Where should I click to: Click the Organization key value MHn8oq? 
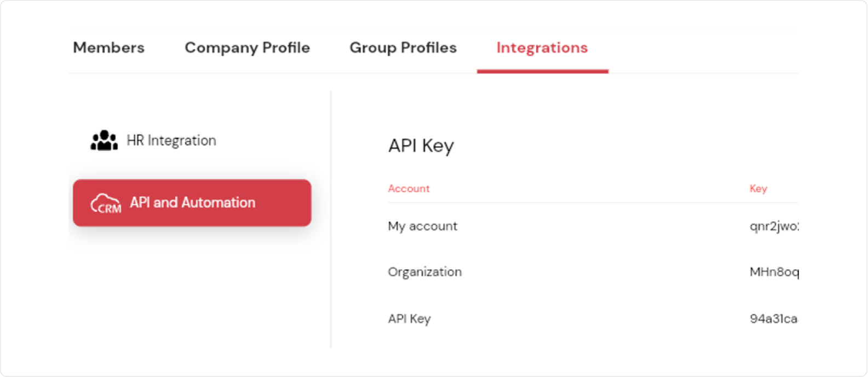[773, 272]
